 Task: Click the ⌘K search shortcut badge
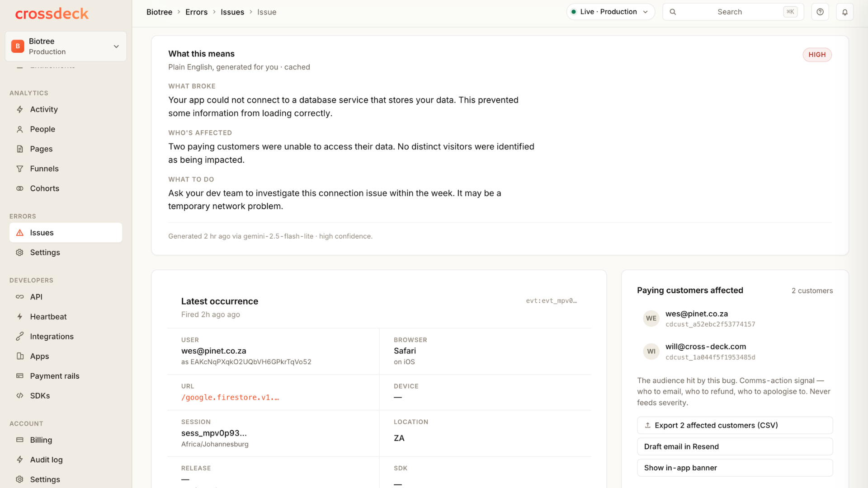coord(790,12)
